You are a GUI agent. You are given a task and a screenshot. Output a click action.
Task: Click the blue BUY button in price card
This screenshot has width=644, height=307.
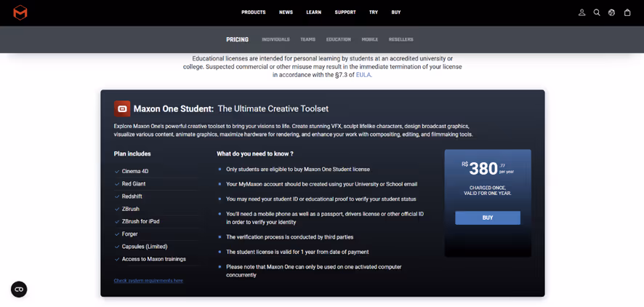pos(488,218)
